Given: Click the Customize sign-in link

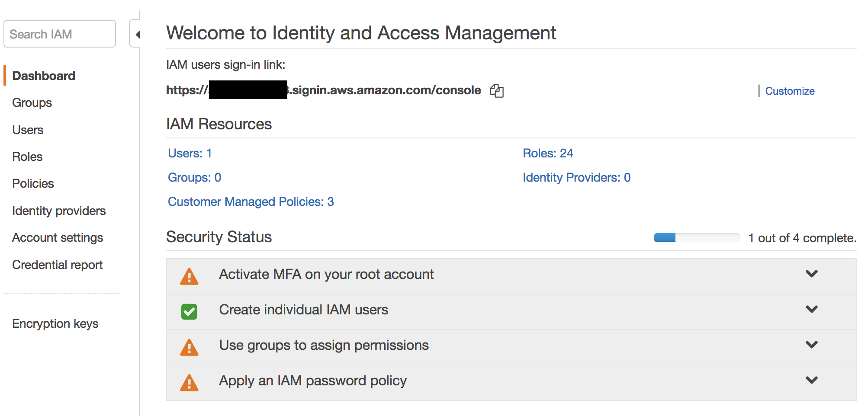Looking at the screenshot, I should click(x=790, y=91).
